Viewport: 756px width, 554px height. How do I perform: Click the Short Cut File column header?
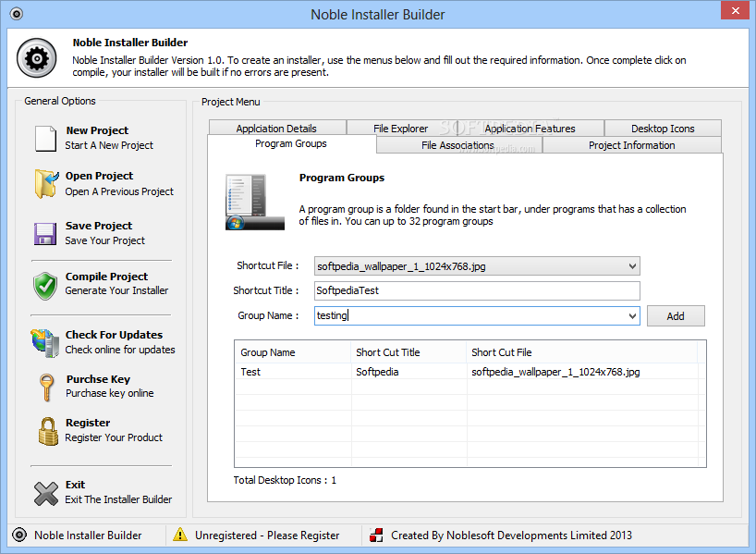[582, 352]
